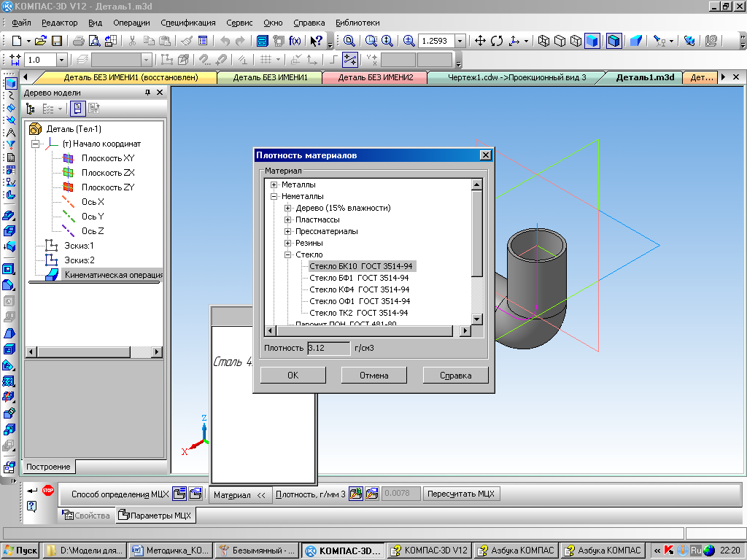The image size is (747, 560).
Task: Select Эскиз:1 in the model tree
Action: pos(79,246)
